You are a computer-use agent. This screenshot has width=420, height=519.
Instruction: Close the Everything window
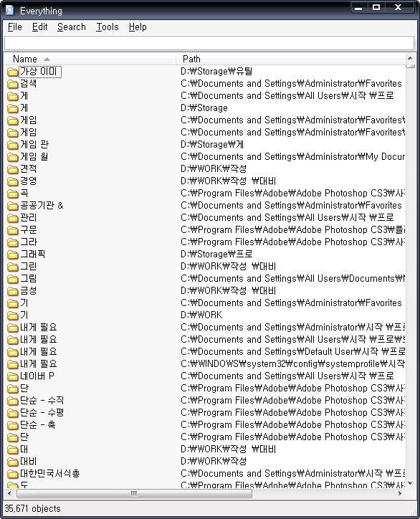coord(398,7)
